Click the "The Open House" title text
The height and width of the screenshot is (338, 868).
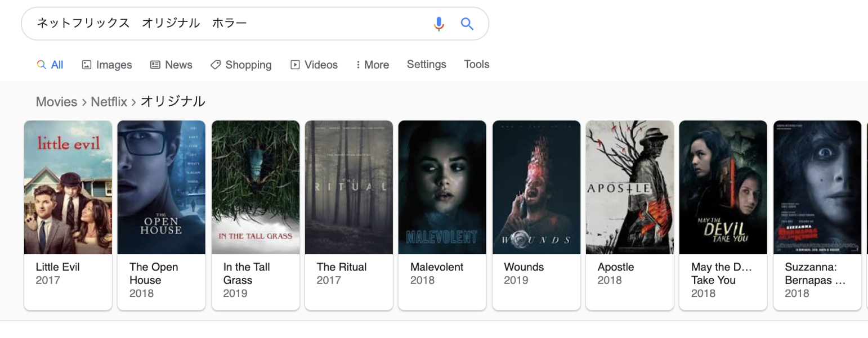[154, 274]
